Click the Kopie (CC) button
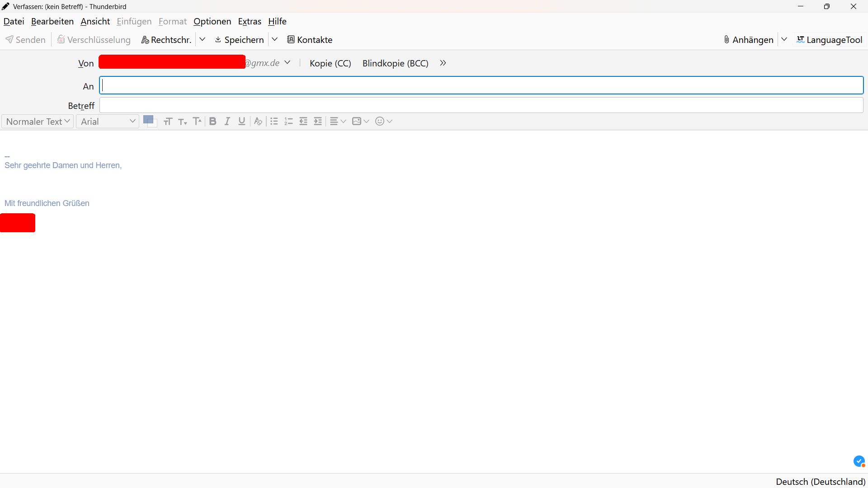The image size is (868, 488). coord(330,63)
